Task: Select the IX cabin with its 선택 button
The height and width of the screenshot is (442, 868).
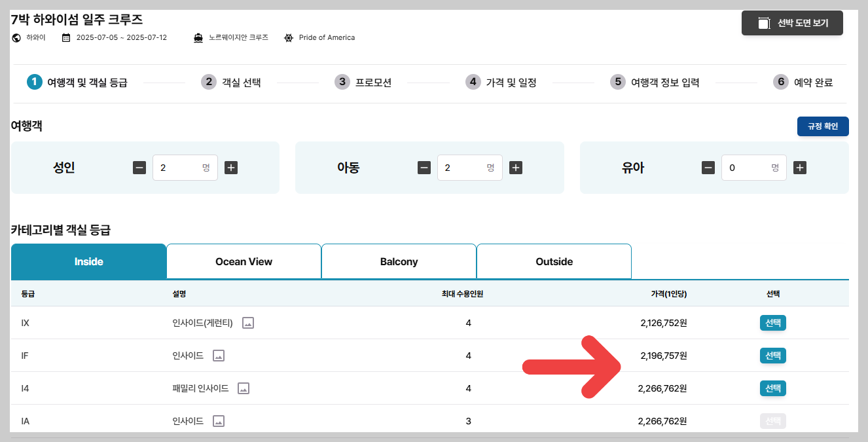Action: point(772,323)
